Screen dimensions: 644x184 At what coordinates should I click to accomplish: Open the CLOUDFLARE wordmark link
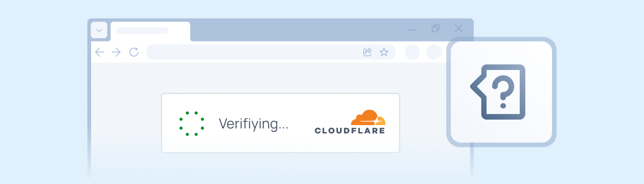[350, 131]
